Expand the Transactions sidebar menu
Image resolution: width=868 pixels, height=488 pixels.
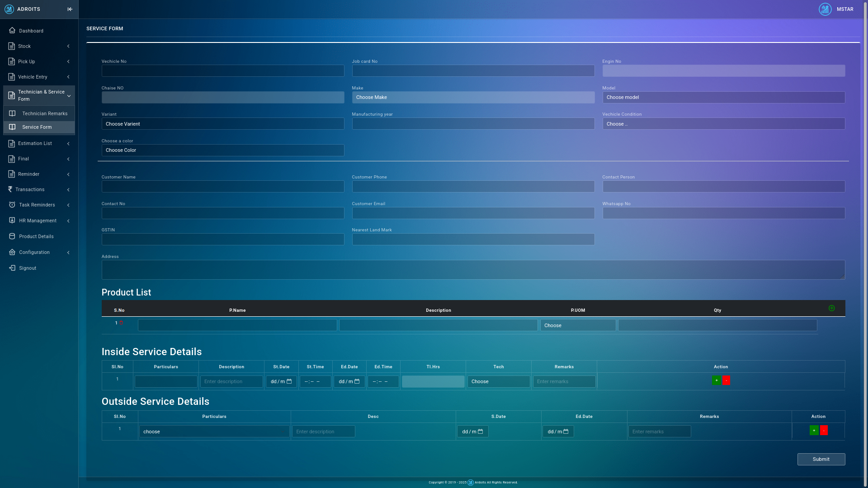pos(39,189)
